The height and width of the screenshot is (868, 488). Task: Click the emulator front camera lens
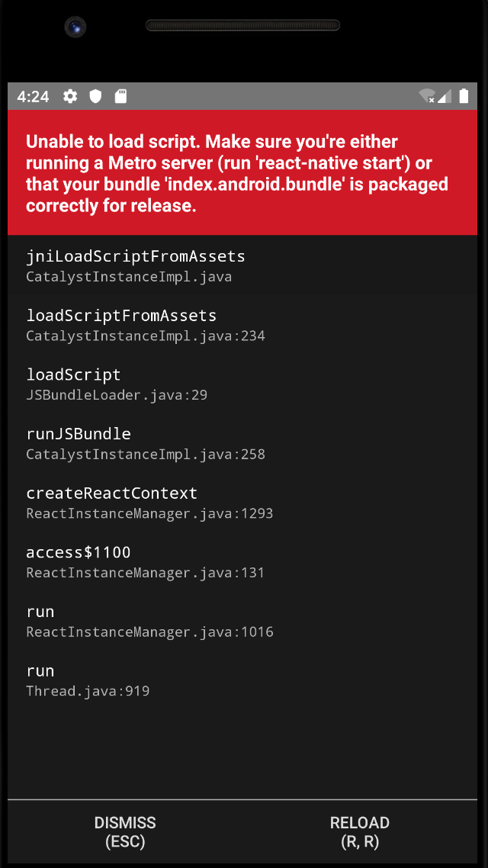point(75,26)
